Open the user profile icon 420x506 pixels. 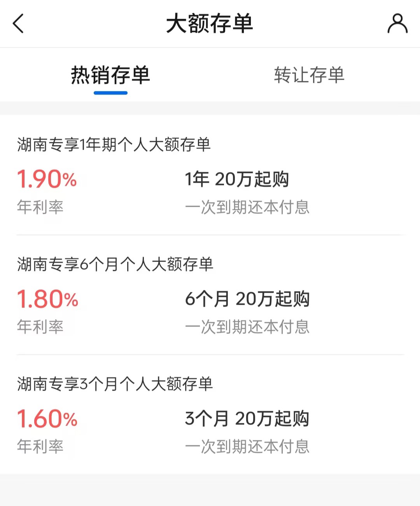pos(397,24)
